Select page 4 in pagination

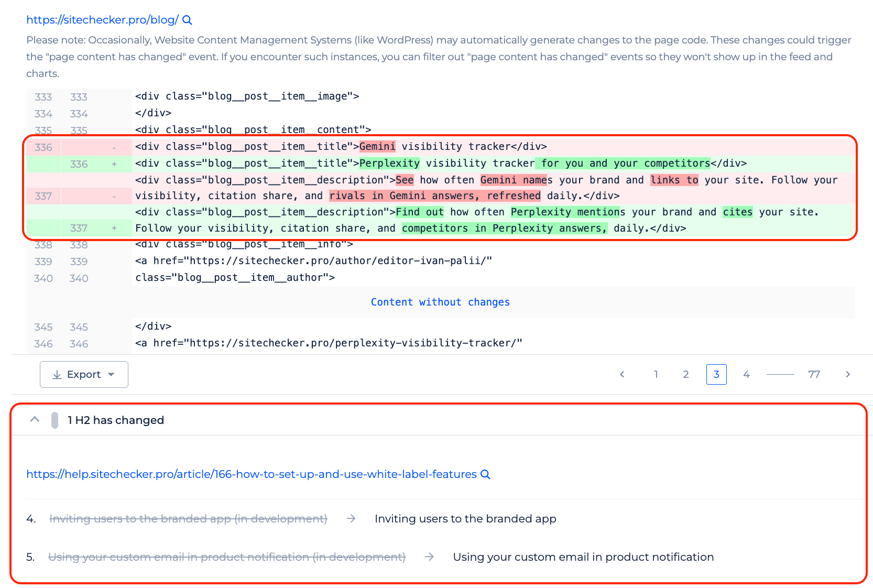746,374
